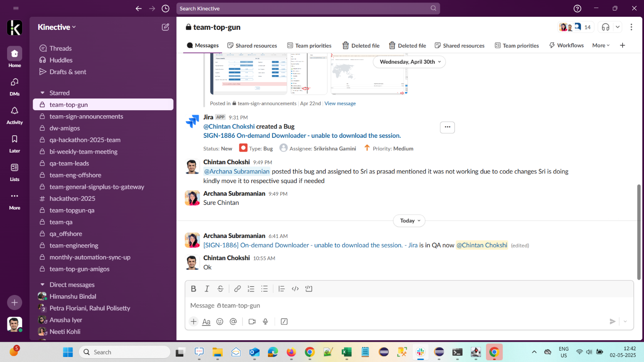Insert a blockquote in composer
Screen dimensions: 644x362
pos(281,289)
